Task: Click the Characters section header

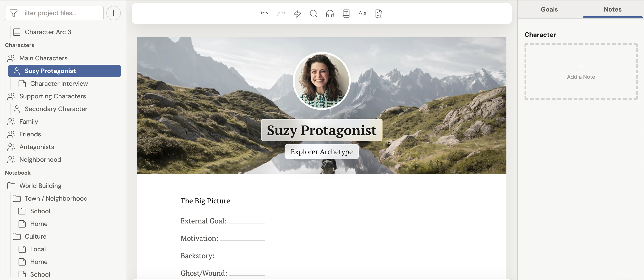Action: click(19, 45)
